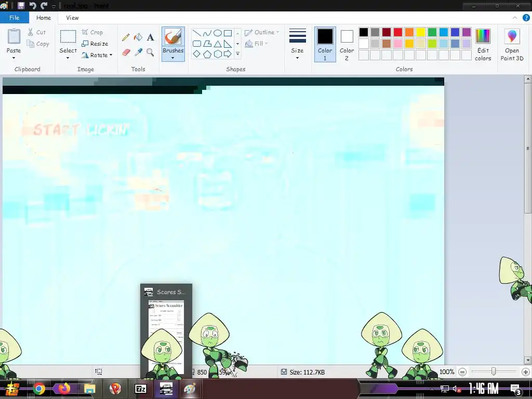Screen dimensions: 532x399
Task: Click the zoom in plus button
Action: (x=525, y=372)
